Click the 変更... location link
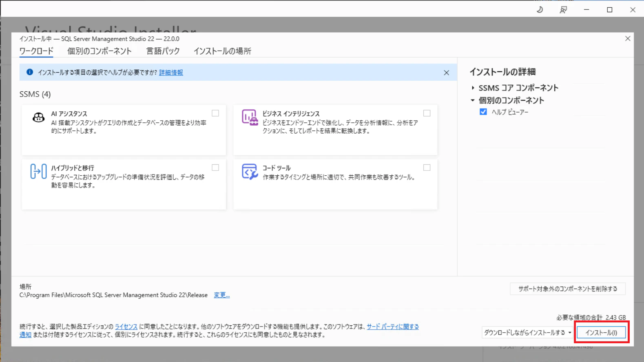 (x=222, y=295)
